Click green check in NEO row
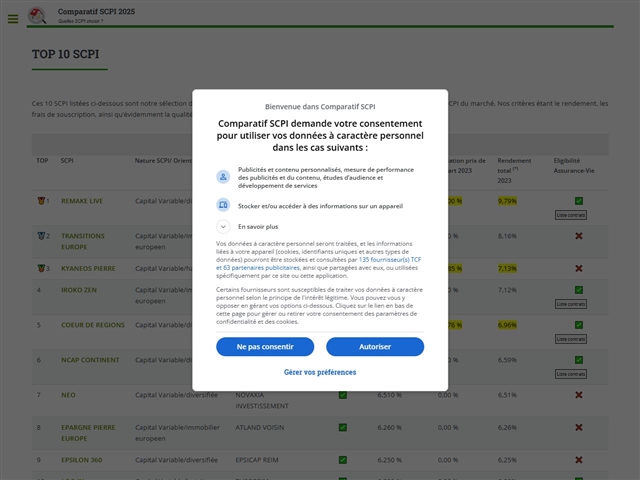The image size is (640, 480). [x=343, y=395]
